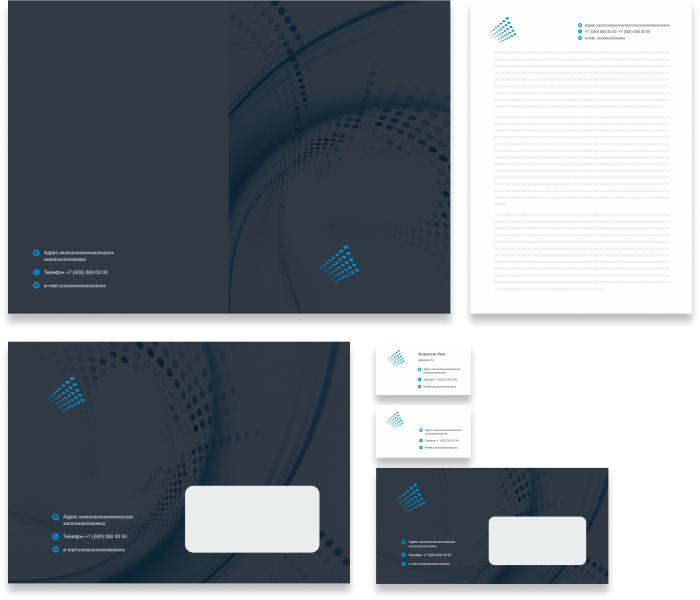Click the address icon on the large envelope

click(x=56, y=518)
